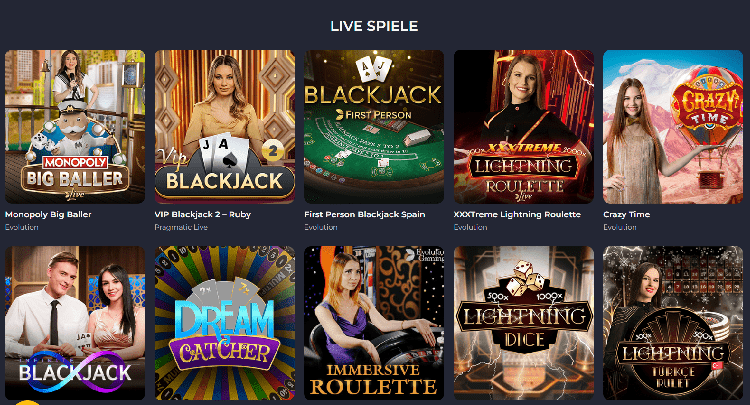Open the Monopoly Big Baller game thumbnail
The width and height of the screenshot is (750, 405).
(75, 127)
